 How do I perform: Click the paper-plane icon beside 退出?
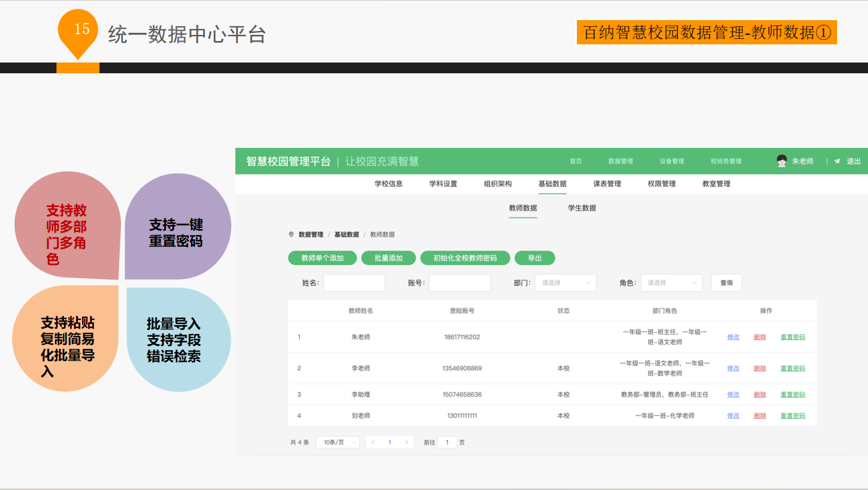(x=837, y=161)
